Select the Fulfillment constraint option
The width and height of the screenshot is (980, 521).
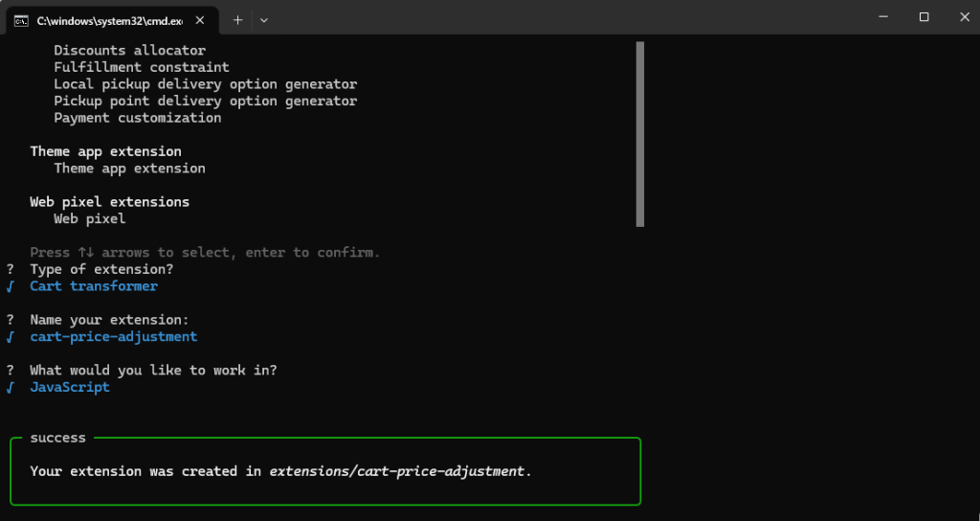142,67
